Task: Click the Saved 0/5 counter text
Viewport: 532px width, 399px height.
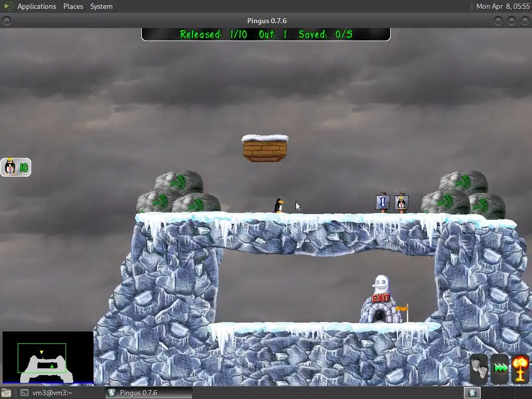Action: [x=325, y=34]
